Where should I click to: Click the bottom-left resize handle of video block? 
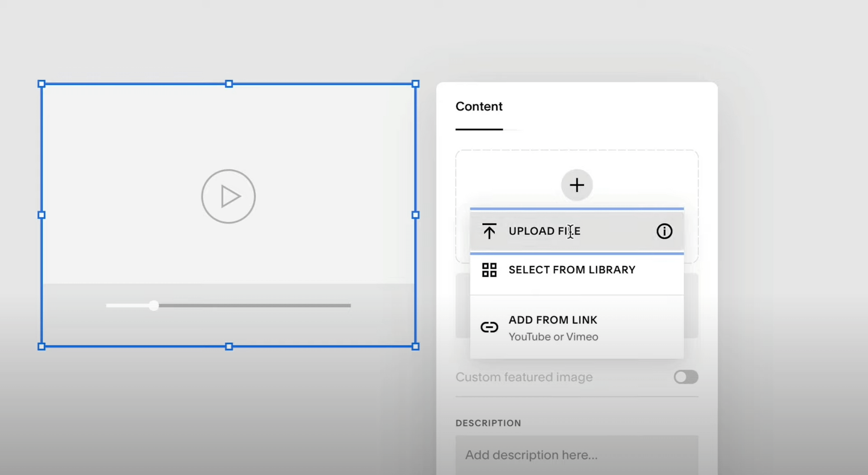click(x=42, y=346)
